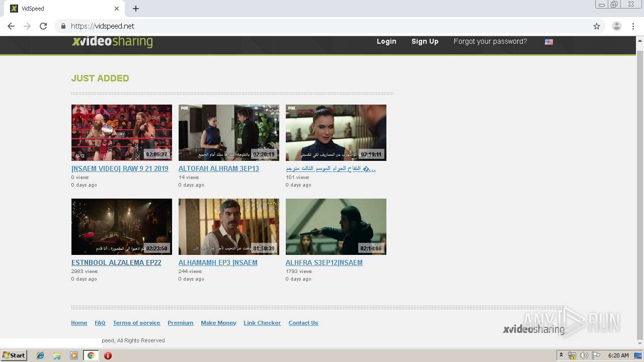This screenshot has height=362, width=644.
Task: Go back using the browser back arrow
Action: pyautogui.click(x=11, y=26)
